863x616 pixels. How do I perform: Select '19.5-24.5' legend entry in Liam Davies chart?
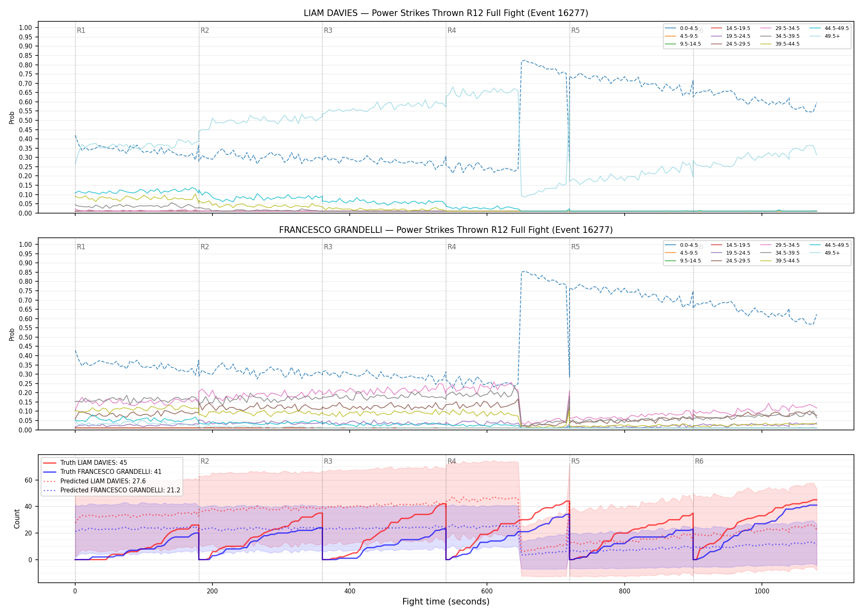point(731,36)
